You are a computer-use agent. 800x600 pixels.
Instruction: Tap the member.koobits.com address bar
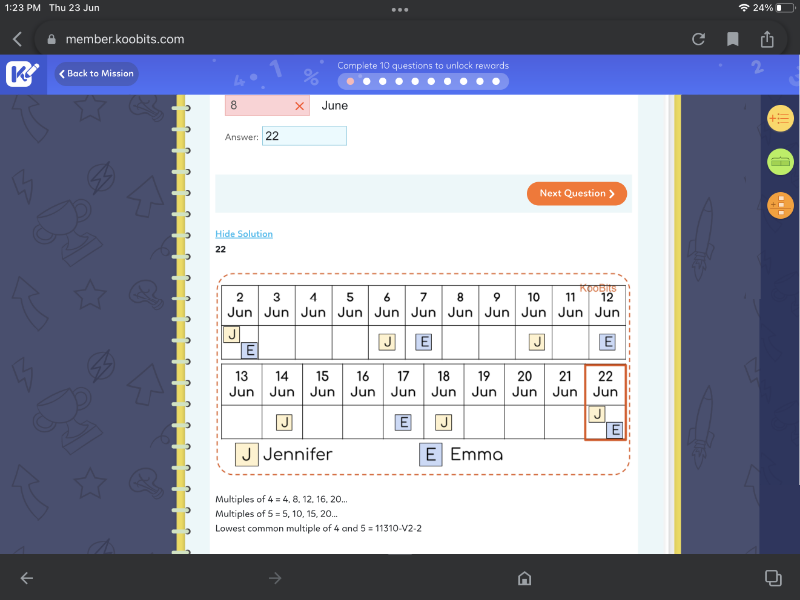(x=125, y=39)
